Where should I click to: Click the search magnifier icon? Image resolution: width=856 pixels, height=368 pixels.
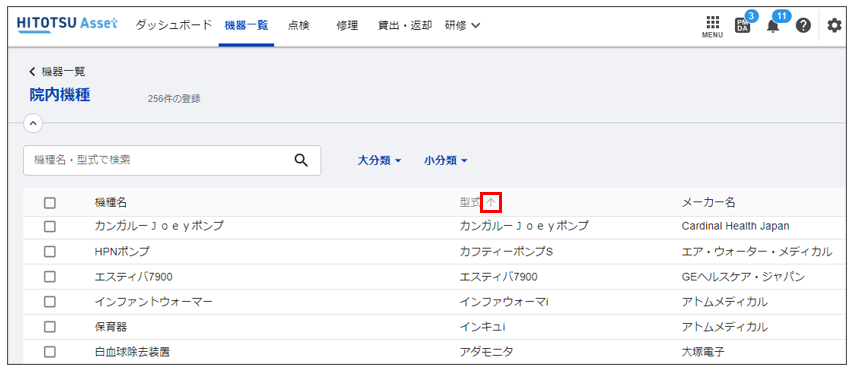[301, 160]
